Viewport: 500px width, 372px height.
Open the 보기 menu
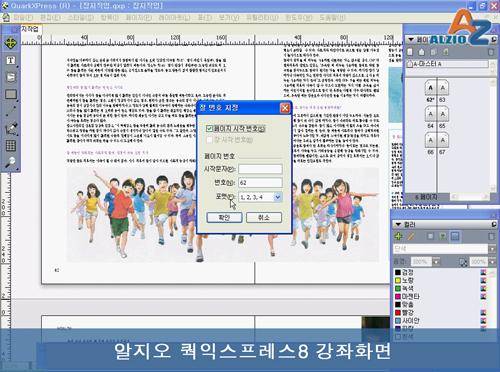(x=229, y=18)
